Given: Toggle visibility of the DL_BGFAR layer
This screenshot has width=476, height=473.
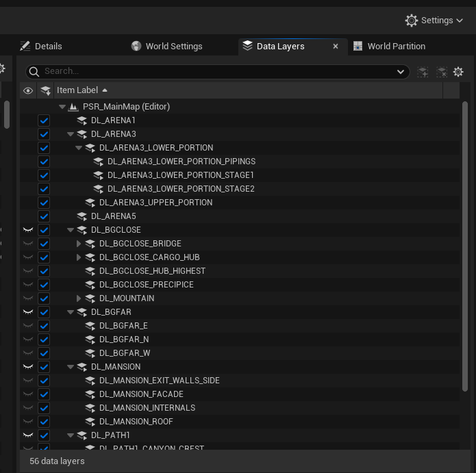Looking at the screenshot, I should pos(28,311).
